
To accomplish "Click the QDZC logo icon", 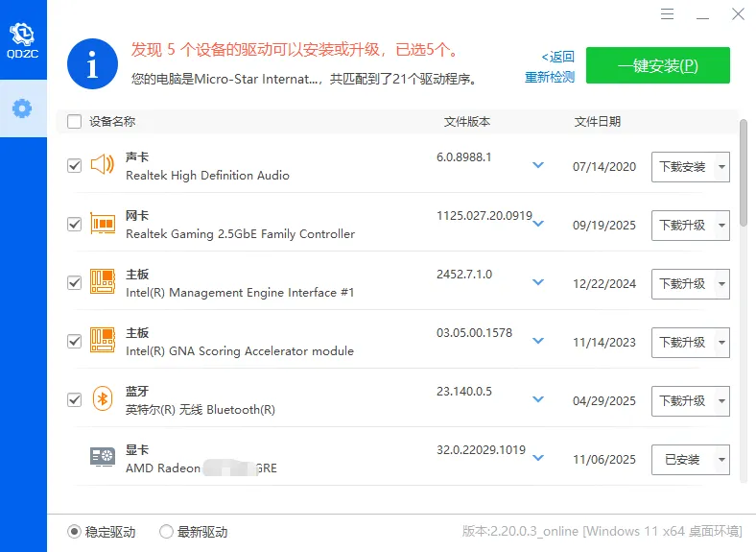I will 22,38.
